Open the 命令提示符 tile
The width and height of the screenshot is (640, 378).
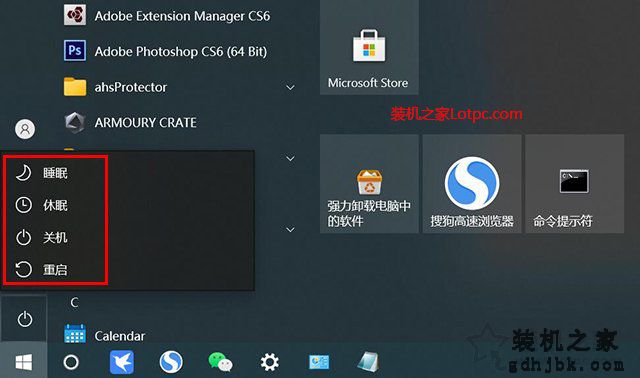(x=575, y=184)
